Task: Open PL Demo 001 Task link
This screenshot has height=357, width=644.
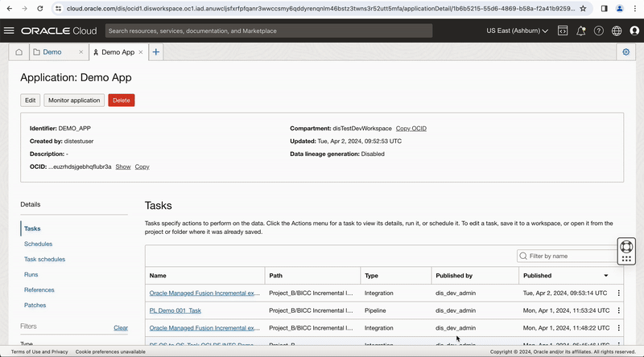Action: tap(175, 310)
